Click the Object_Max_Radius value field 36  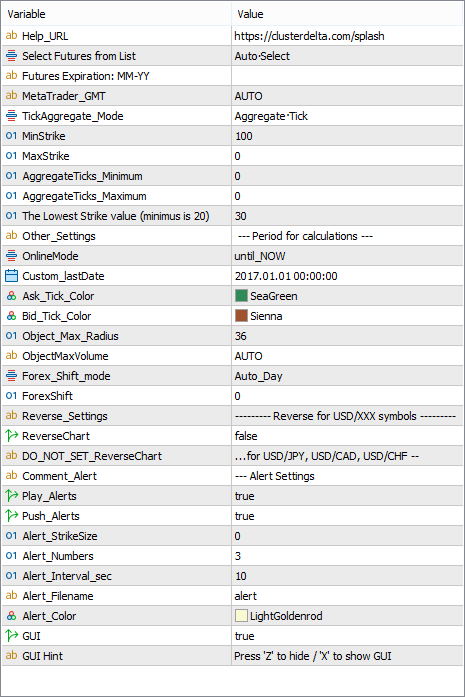click(x=347, y=336)
